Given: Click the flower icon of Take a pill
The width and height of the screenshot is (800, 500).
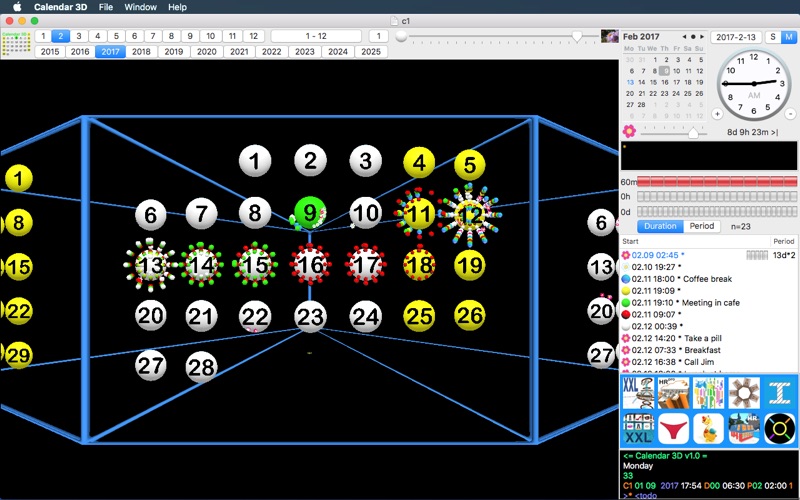Looking at the screenshot, I should point(626,338).
